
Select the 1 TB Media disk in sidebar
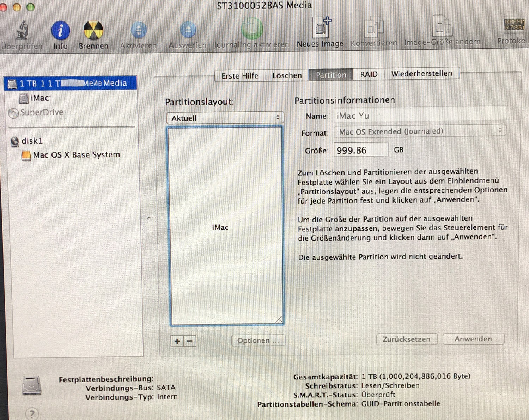[x=71, y=83]
